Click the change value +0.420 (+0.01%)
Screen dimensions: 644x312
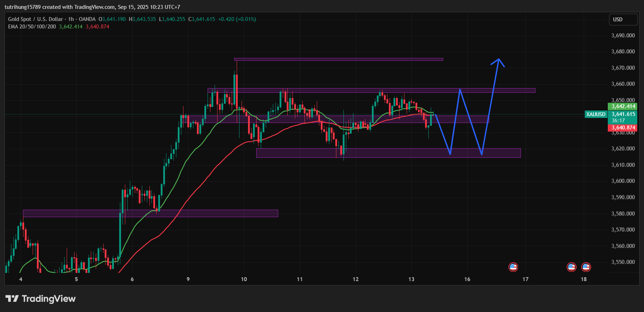pos(237,19)
